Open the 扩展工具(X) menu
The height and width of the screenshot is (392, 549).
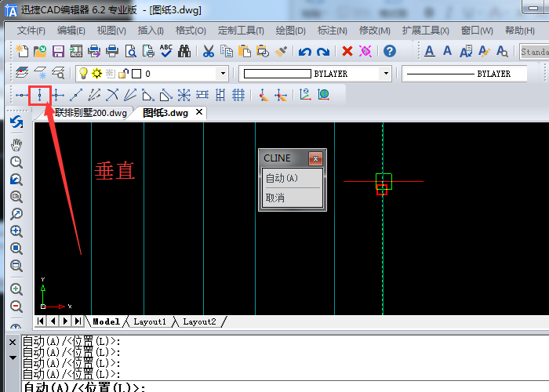[425, 31]
